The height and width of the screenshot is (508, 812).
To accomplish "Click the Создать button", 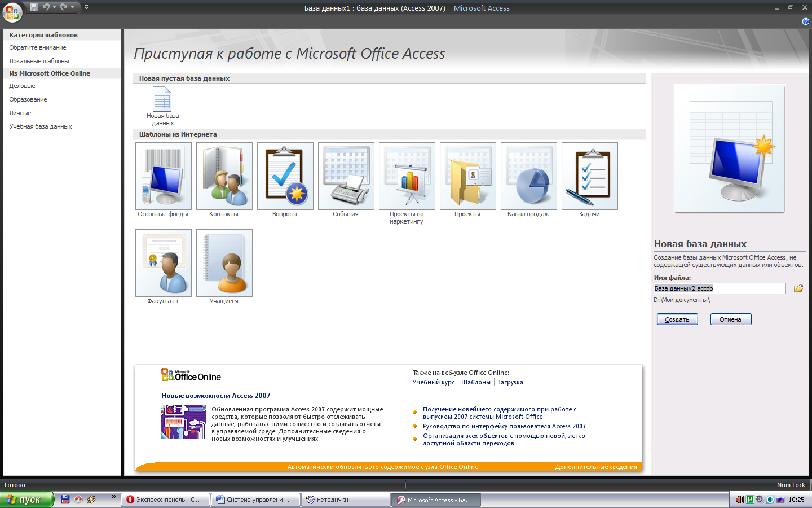I will [677, 319].
